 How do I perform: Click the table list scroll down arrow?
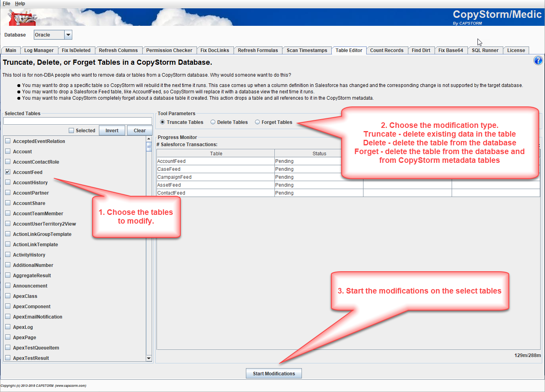(x=149, y=358)
